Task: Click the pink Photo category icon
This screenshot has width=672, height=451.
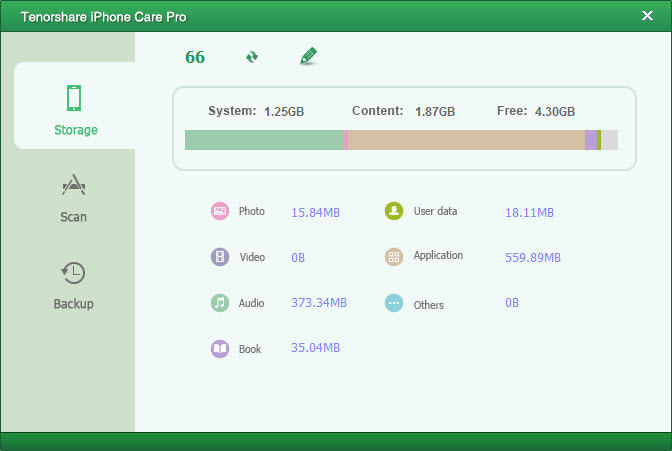Action: click(220, 211)
